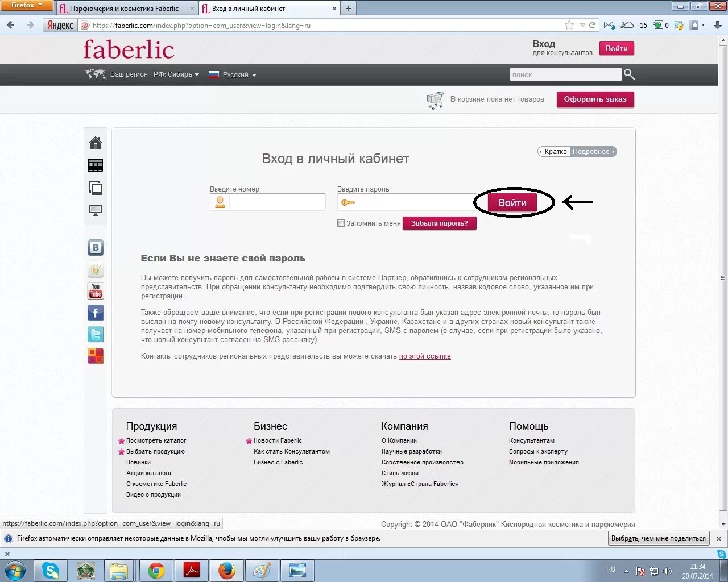Dismiss the Firefox data notification bar
Viewport: 728px width, 582px height.
(x=718, y=538)
